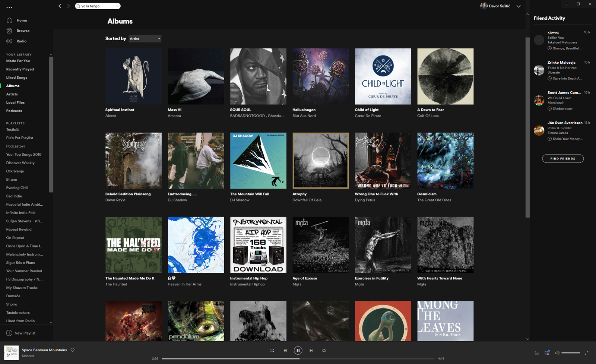Open Instrumental Hip Hop album cover

tap(258, 245)
